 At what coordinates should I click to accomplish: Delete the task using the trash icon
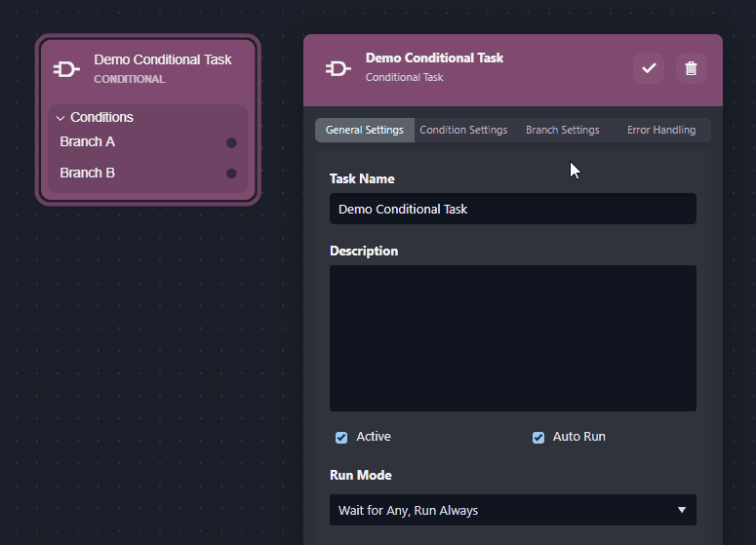691,68
